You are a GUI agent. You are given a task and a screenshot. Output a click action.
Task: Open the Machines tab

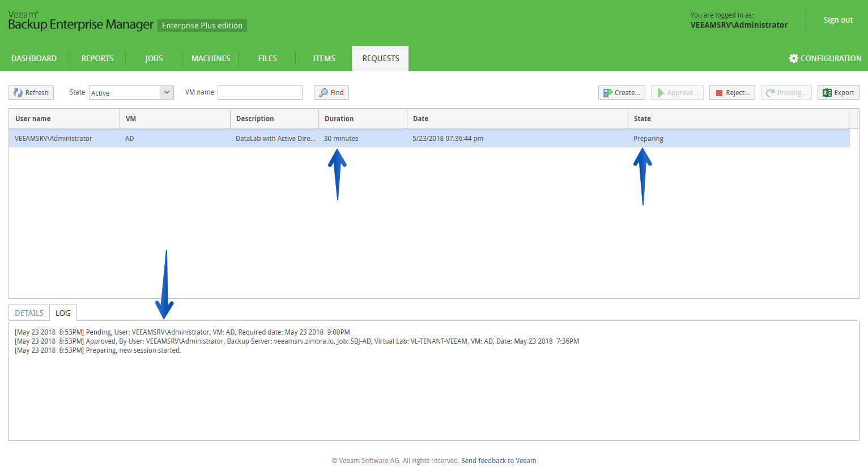211,58
